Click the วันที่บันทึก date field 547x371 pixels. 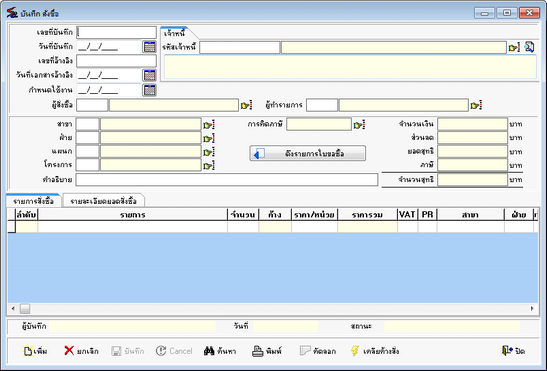[x=109, y=47]
